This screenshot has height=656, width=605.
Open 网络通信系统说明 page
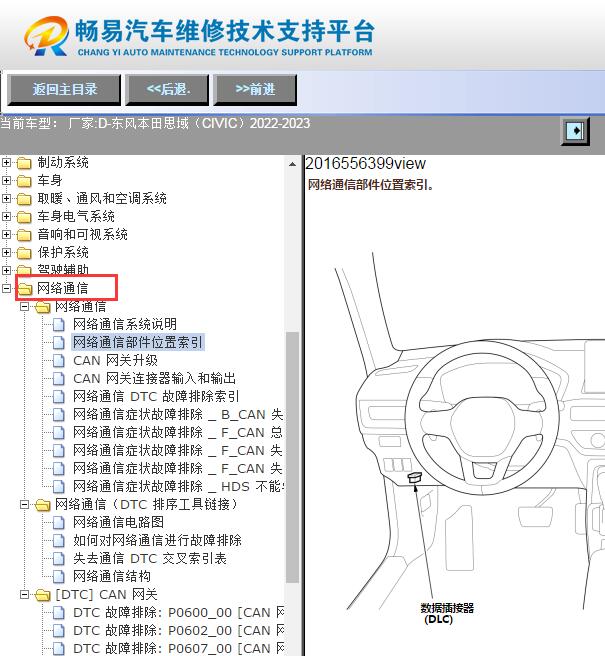tap(125, 324)
